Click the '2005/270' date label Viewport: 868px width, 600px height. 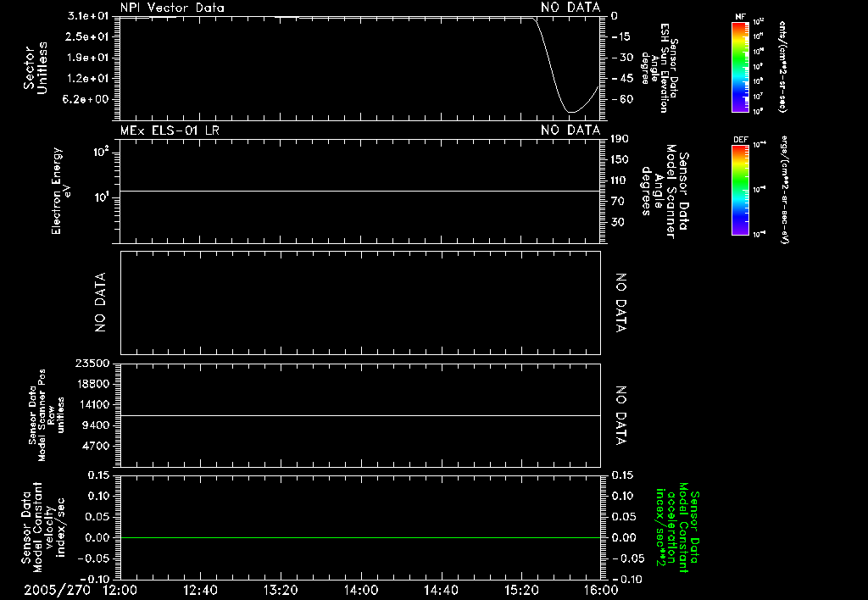(x=57, y=590)
